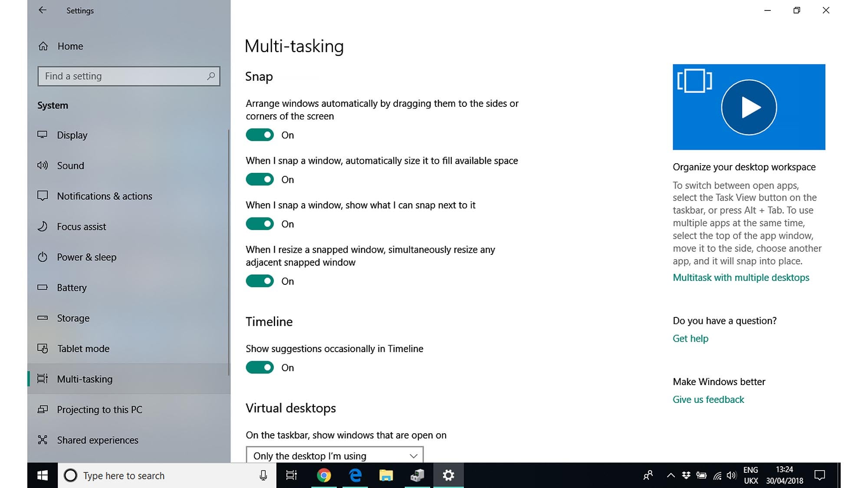This screenshot has width=868, height=488.
Task: Show hidden tray icons chevron
Action: pos(671,475)
